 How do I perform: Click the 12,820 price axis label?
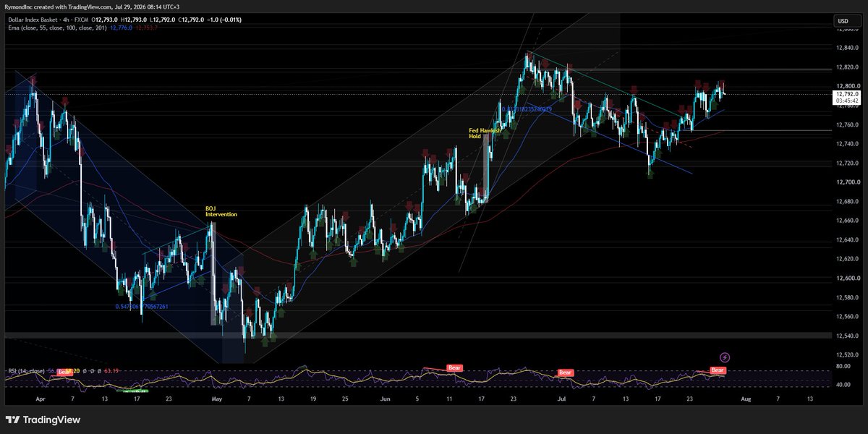[846, 67]
